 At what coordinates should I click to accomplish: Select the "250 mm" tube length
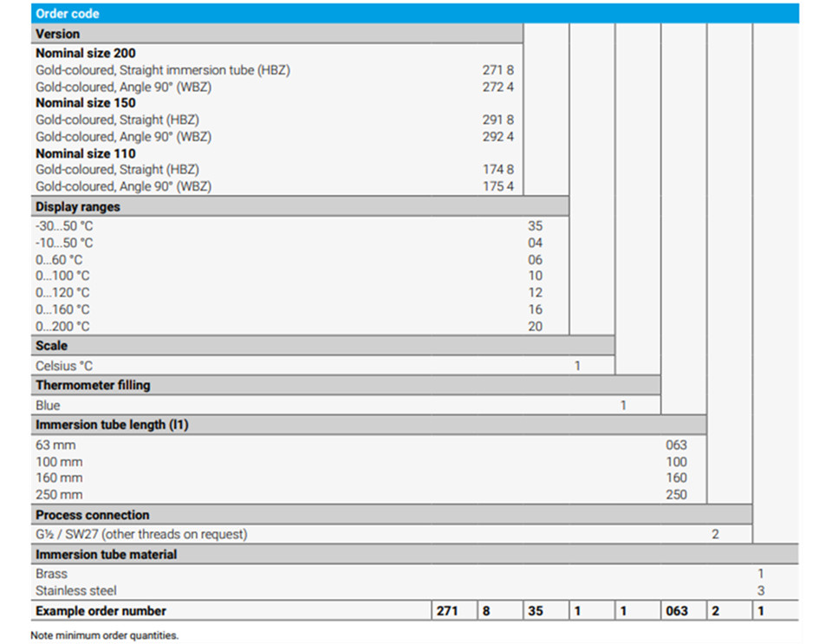(59, 495)
